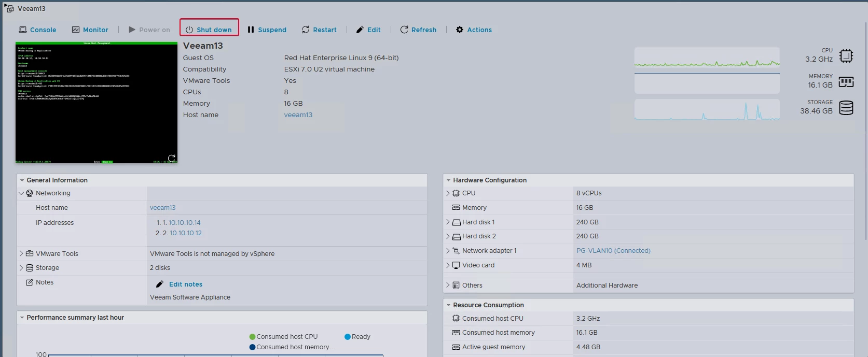The width and height of the screenshot is (868, 357).
Task: Open the Actions menu
Action: point(474,30)
